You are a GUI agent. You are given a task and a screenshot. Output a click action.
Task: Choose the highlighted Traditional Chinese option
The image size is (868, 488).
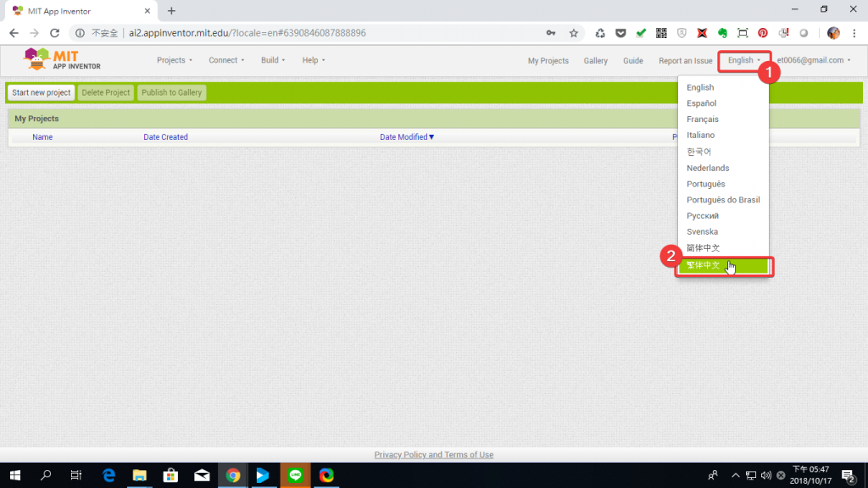[x=724, y=265]
